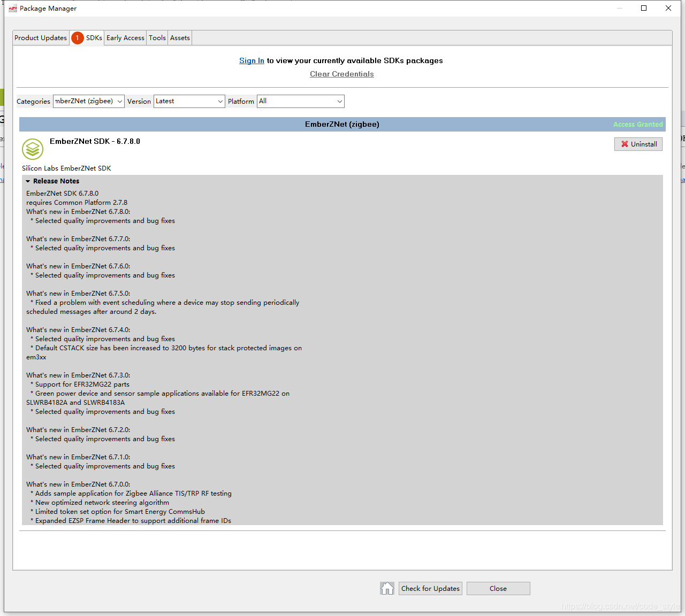Open the Platform dropdown showing All
The height and width of the screenshot is (616, 685).
click(301, 101)
